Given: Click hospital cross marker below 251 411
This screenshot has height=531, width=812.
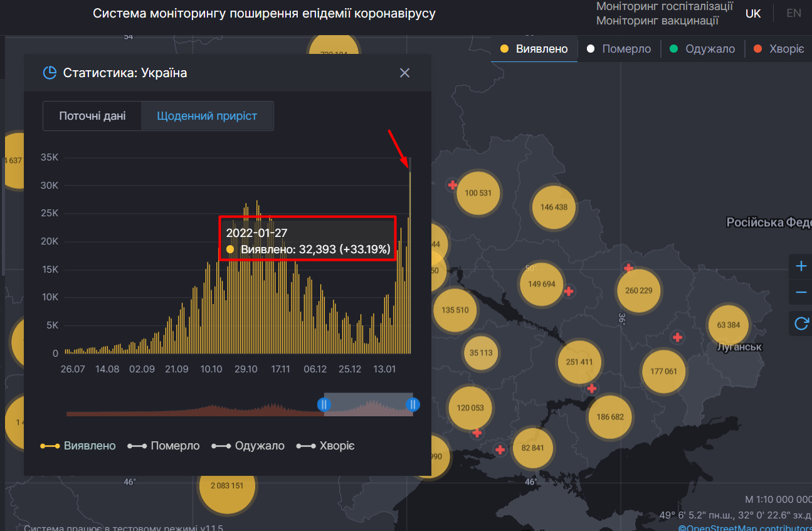Looking at the screenshot, I should point(591,389).
